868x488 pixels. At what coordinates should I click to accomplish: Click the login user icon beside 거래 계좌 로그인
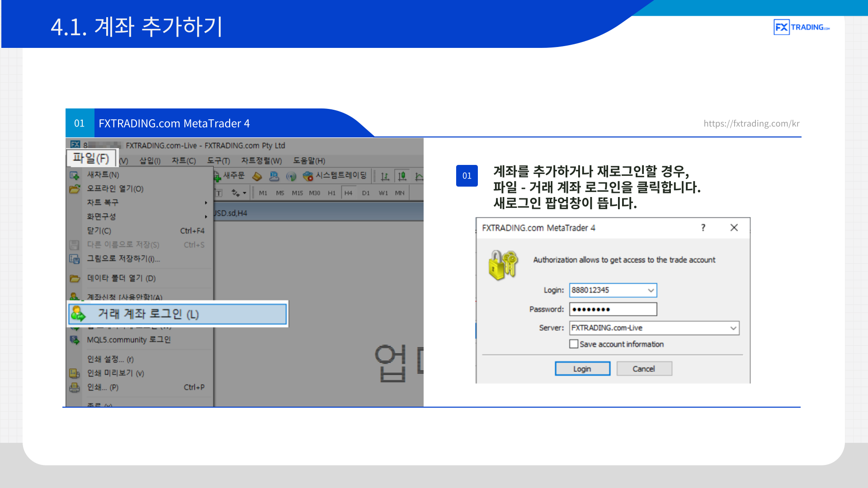tap(78, 314)
